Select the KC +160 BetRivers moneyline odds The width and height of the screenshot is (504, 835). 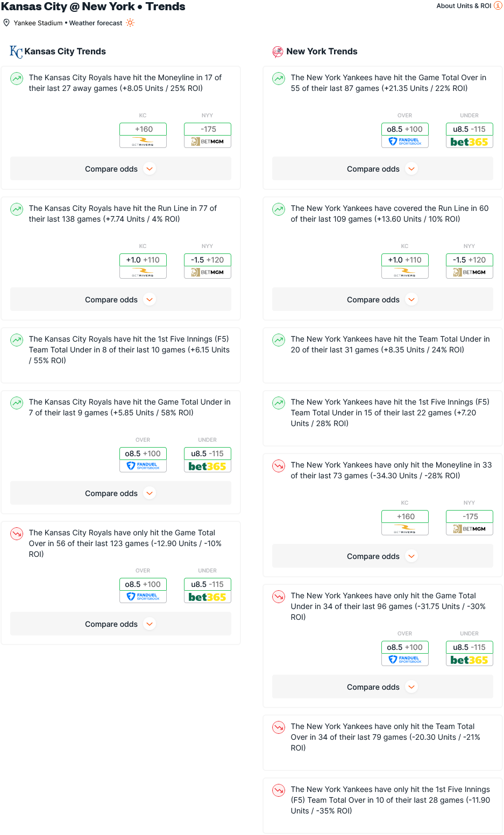coord(143,135)
